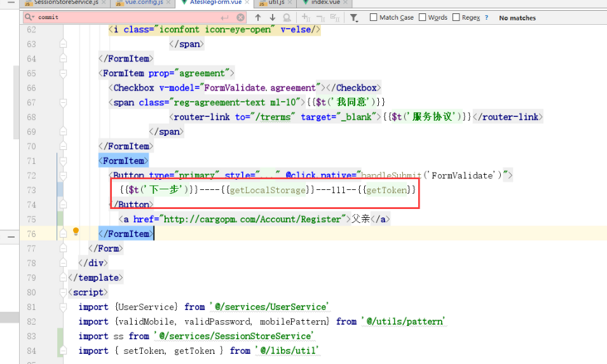Enable the Regex checkbox
This screenshot has height=364, width=607.
(x=456, y=17)
